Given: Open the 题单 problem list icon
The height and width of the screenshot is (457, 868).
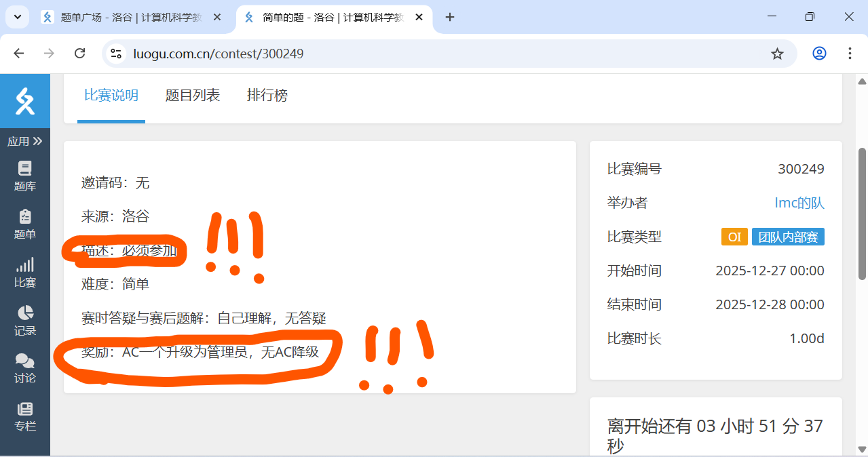Looking at the screenshot, I should click(25, 224).
